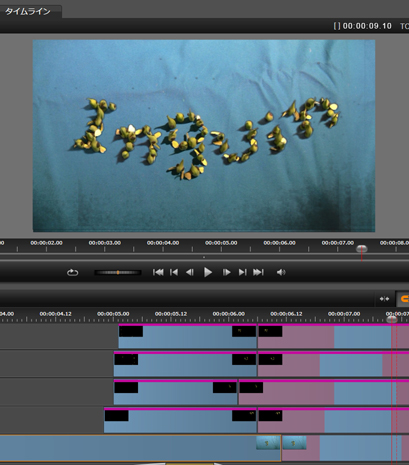Select the third track's left clip
409x465 pixels.
coord(175,392)
